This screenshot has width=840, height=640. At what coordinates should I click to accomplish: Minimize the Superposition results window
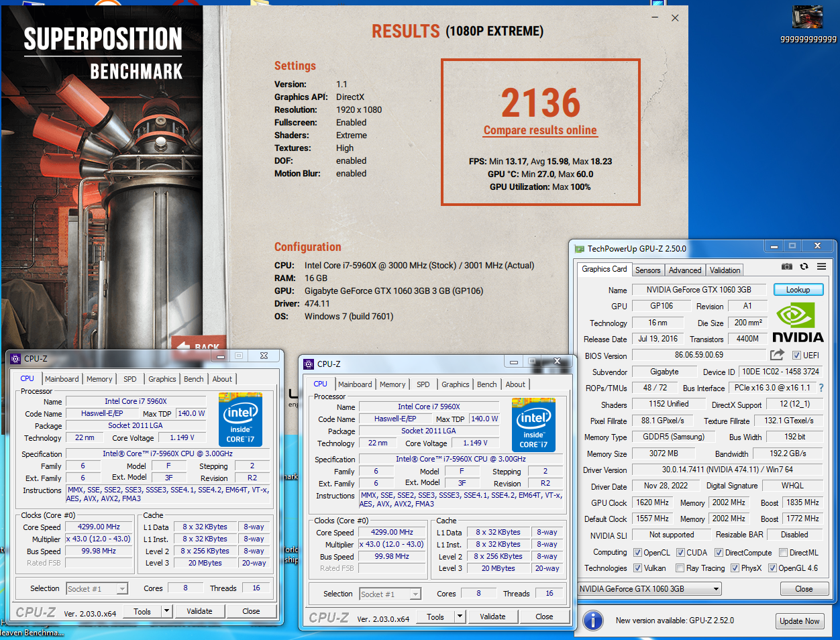[655, 18]
